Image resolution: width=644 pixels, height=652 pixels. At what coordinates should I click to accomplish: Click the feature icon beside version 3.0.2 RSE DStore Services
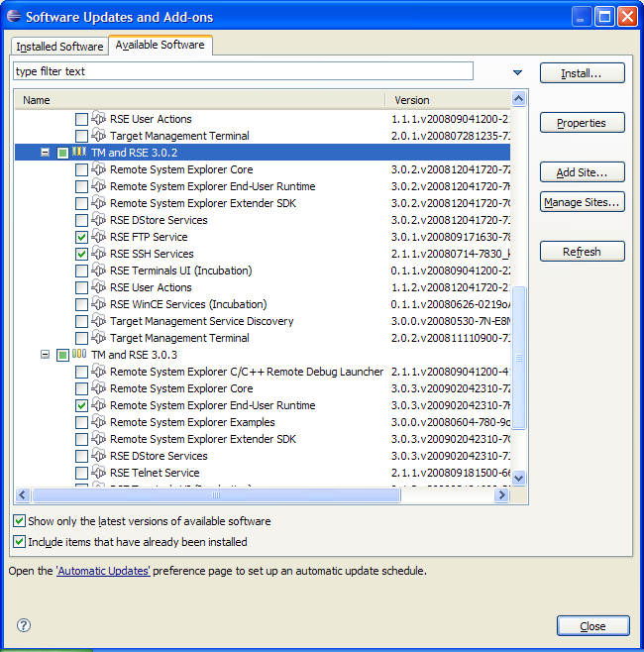[98, 220]
